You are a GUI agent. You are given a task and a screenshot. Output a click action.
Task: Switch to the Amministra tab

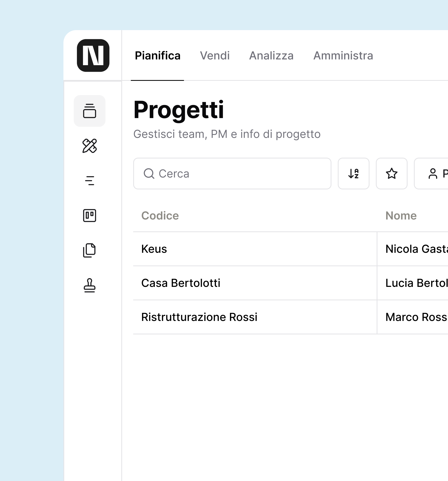coord(343,56)
